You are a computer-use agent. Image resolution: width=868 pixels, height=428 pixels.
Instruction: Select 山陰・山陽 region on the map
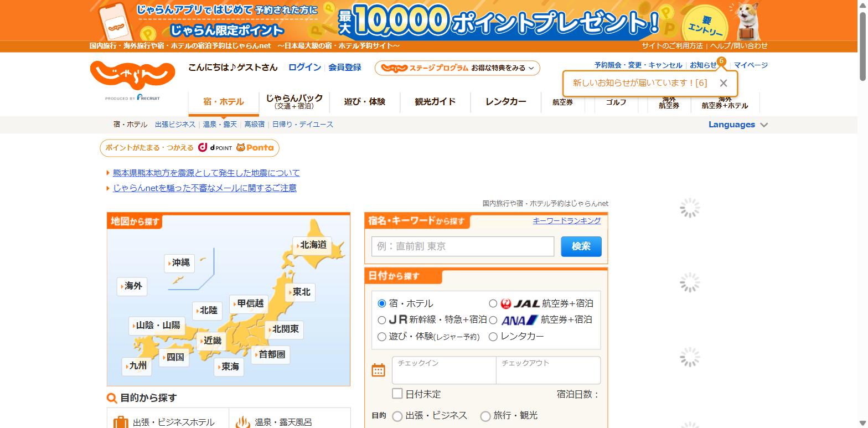click(157, 325)
